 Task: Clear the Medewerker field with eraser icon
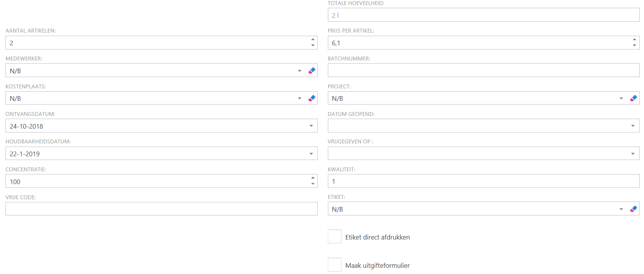312,71
